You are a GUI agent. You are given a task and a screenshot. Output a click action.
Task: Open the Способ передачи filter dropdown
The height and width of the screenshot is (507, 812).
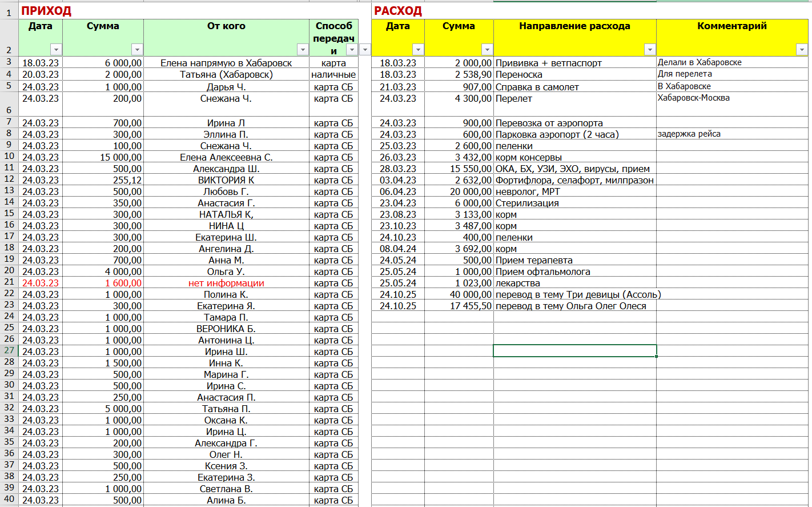(x=351, y=49)
